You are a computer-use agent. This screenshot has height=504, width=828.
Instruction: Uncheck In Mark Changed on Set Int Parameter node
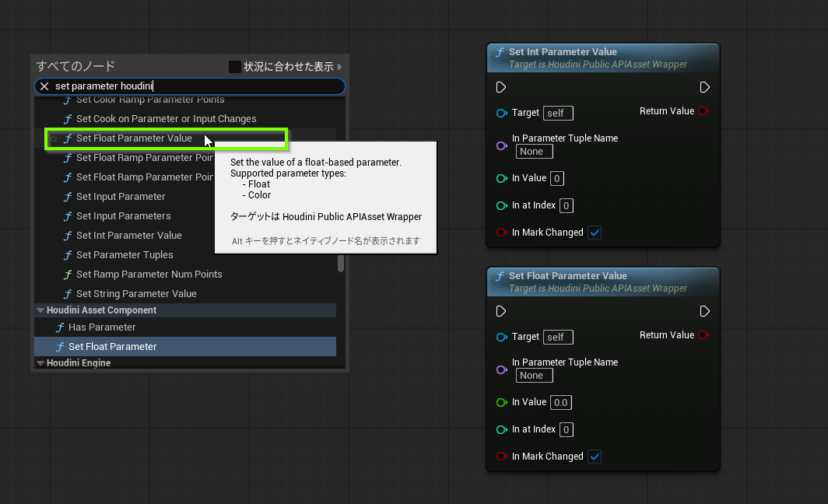[x=595, y=233]
